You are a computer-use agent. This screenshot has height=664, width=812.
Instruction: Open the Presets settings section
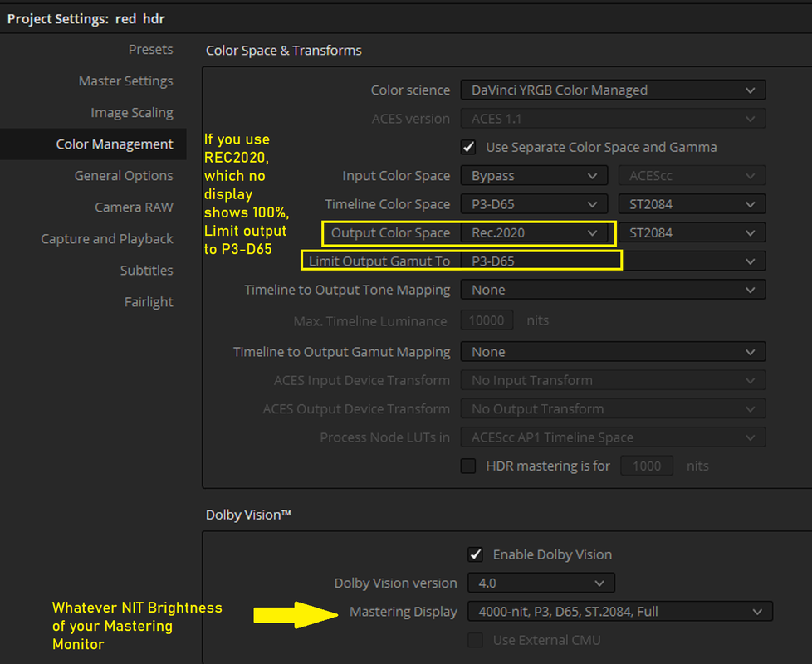(x=150, y=50)
